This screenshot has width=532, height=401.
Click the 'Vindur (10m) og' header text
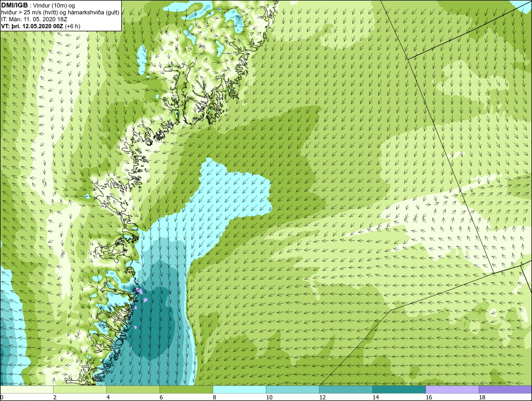[x=54, y=5]
